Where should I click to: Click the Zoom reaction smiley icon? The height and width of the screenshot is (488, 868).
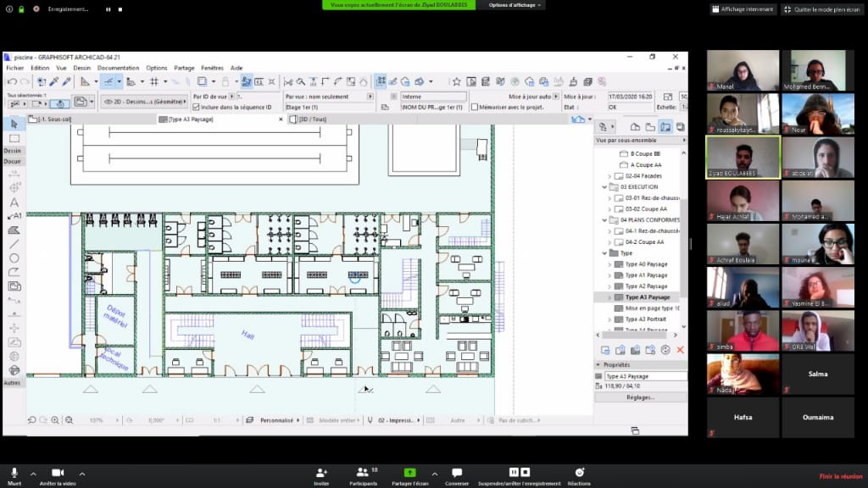580,472
